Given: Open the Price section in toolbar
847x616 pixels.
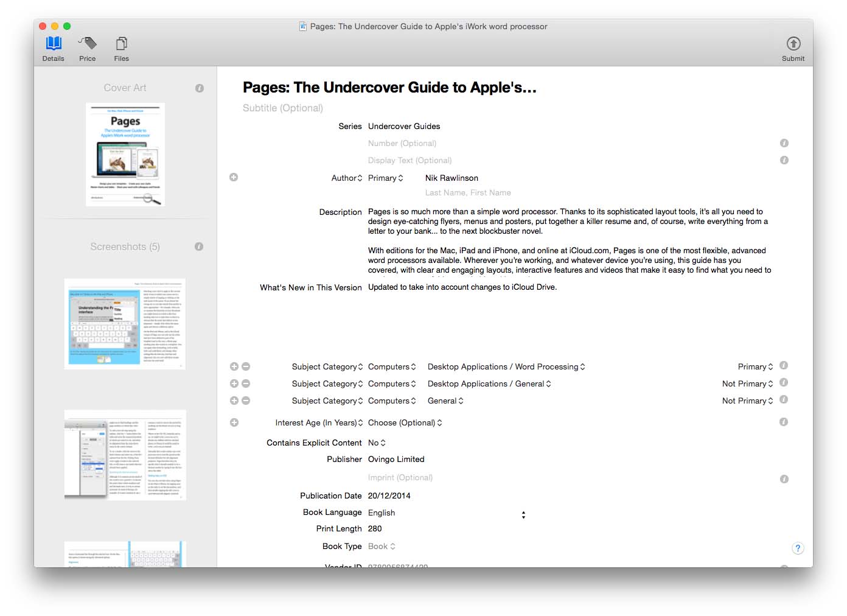Looking at the screenshot, I should point(88,49).
